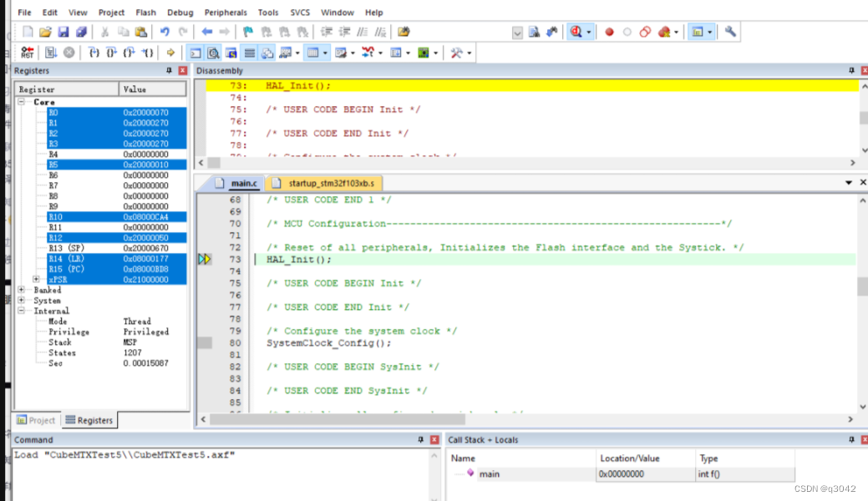868x501 pixels.
Task: Expand the Banked register group
Action: tap(21, 290)
